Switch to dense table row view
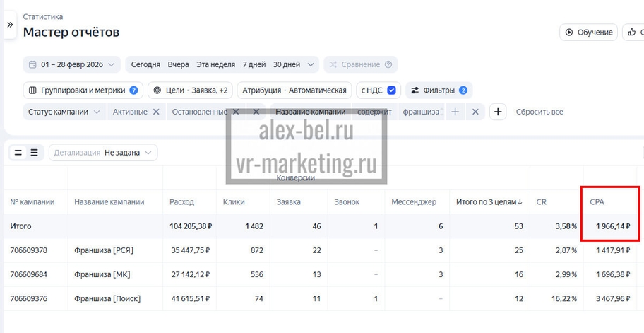The width and height of the screenshot is (644, 333). click(x=34, y=153)
